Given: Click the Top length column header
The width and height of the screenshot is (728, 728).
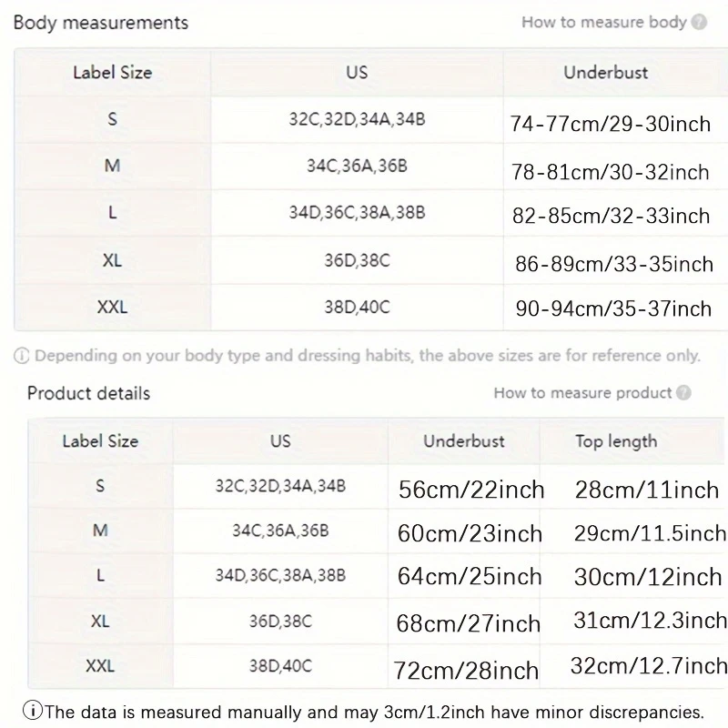Looking at the screenshot, I should (615, 441).
